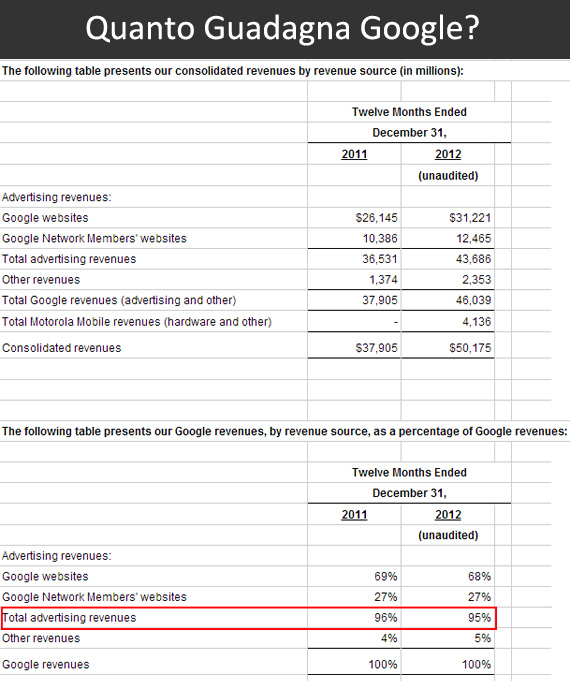Click "Total advertising revenues" label in millions table
This screenshot has height=681, width=570.
click(x=69, y=259)
